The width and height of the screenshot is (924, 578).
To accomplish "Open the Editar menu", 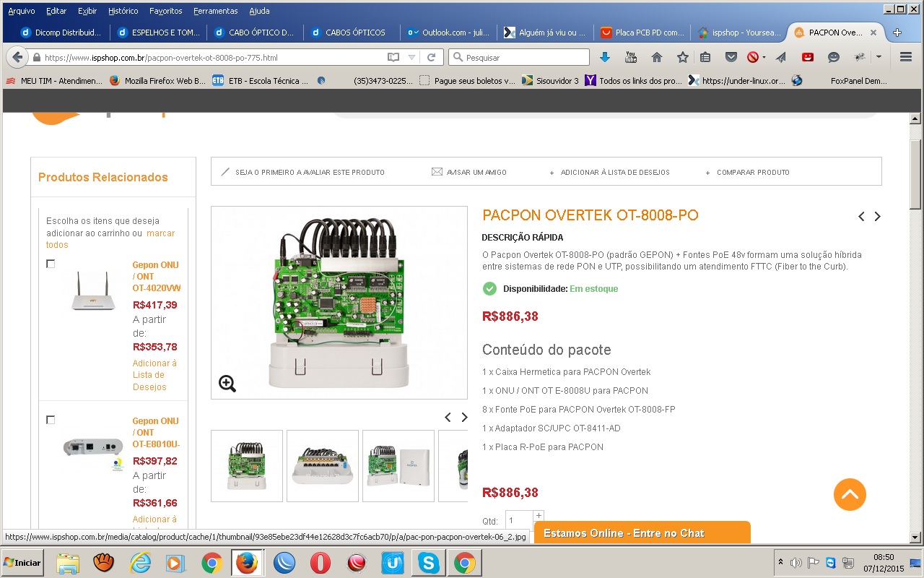I will [56, 11].
